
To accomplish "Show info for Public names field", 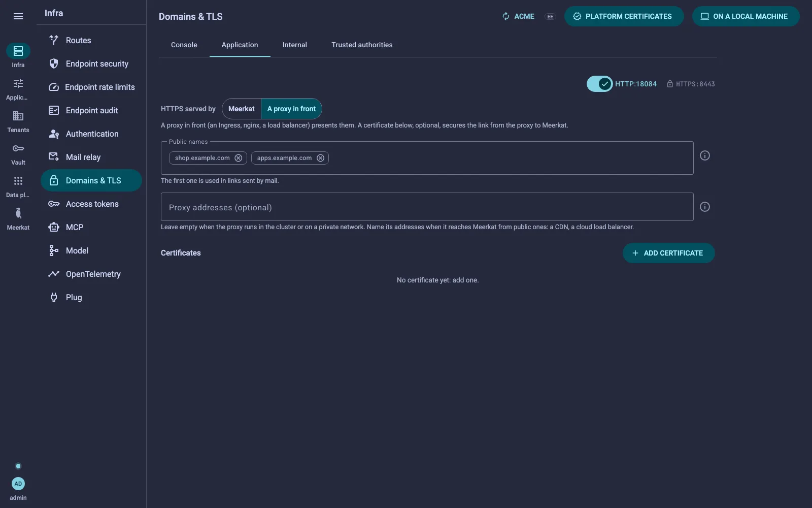I will [705, 155].
